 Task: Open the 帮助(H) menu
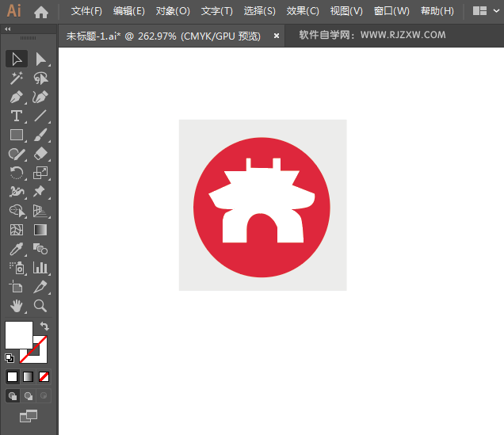(437, 11)
